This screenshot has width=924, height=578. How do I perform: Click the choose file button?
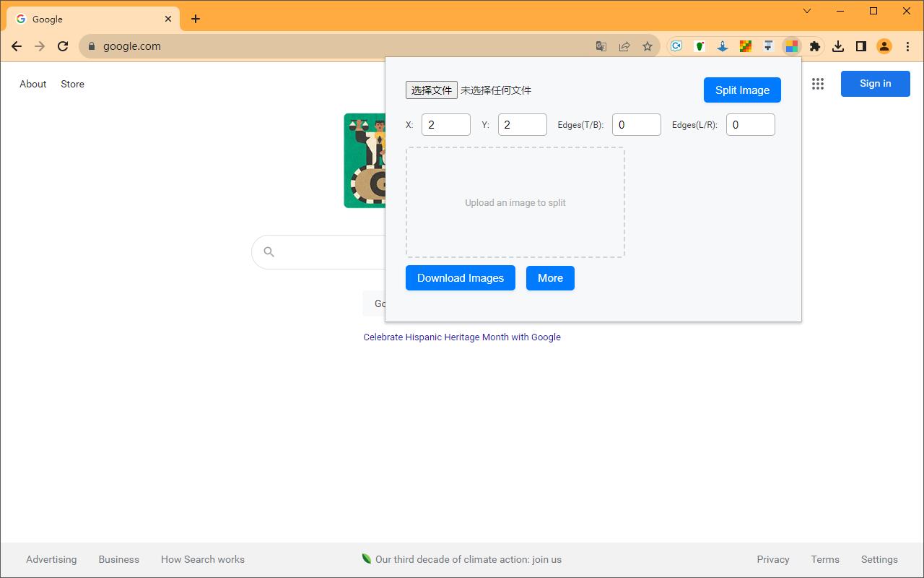432,90
